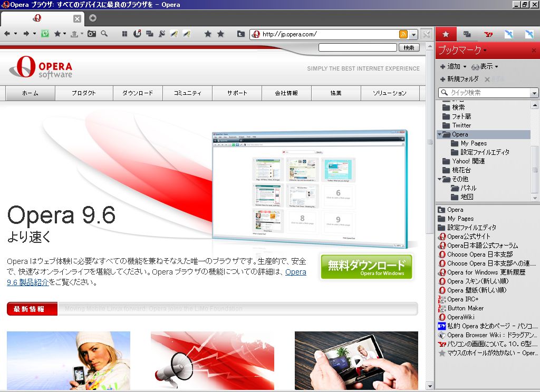
Task: Select the フォト蔵 folder in tree
Action: (x=456, y=116)
